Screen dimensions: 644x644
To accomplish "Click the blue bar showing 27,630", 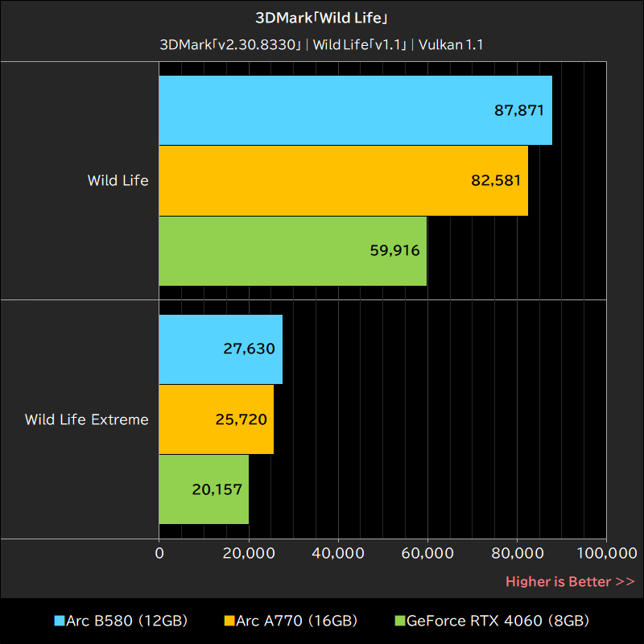I will 221,349.
